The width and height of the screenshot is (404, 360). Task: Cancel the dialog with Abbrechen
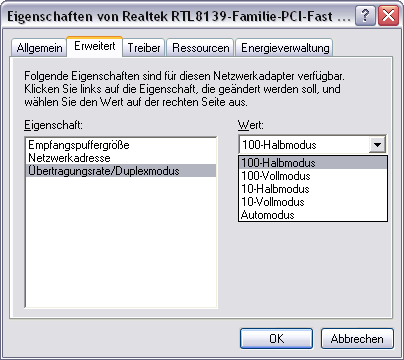(x=357, y=339)
